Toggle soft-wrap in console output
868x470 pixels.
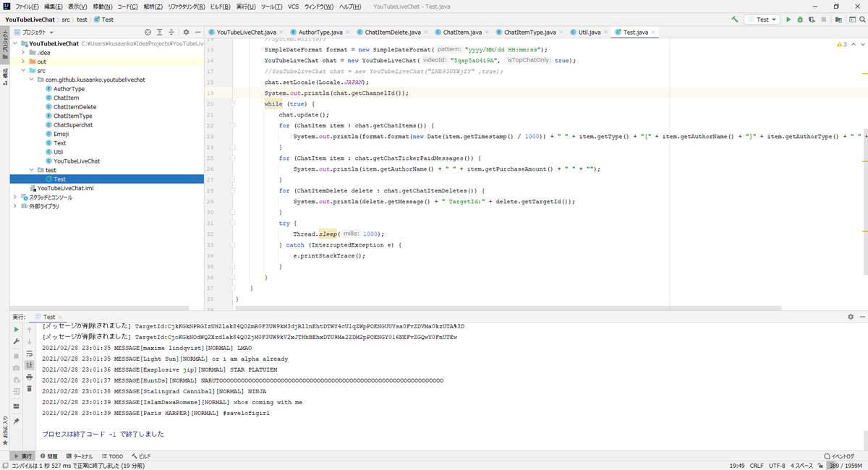coord(30,354)
